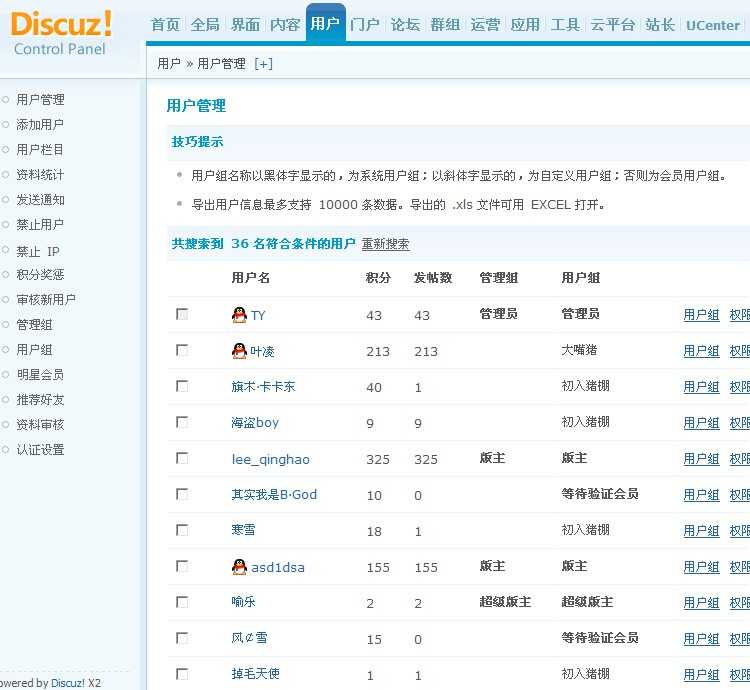Select the checkbox for 风￠雪
750x690 pixels.
click(182, 638)
